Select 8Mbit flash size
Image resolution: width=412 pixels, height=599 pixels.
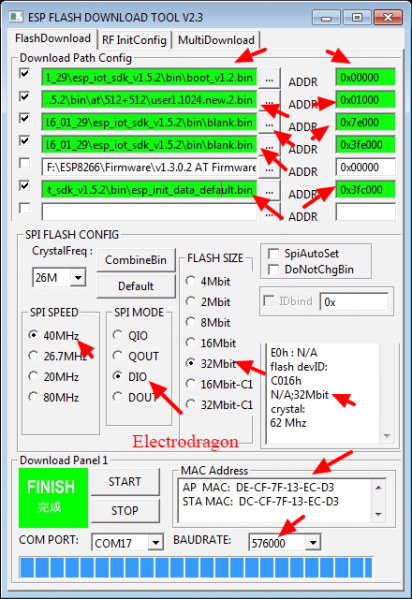coord(208,322)
